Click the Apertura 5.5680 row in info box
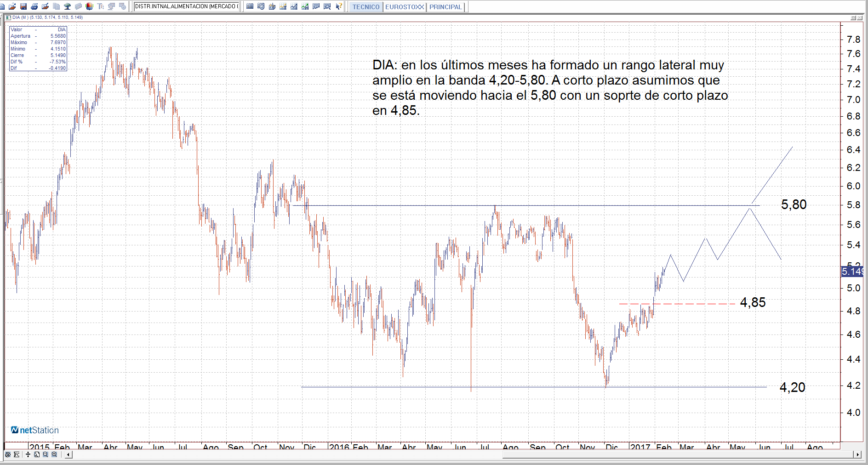Viewport: 868px width, 465px height. (38, 36)
